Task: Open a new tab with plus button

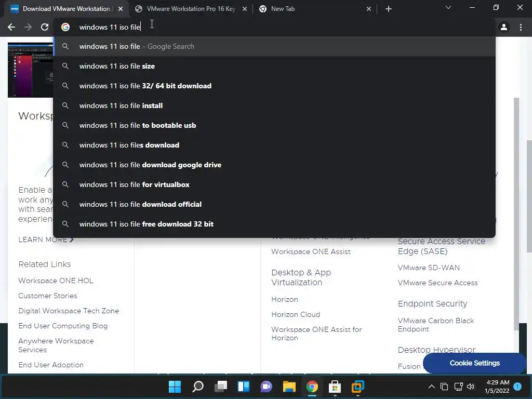Action: pos(389,9)
